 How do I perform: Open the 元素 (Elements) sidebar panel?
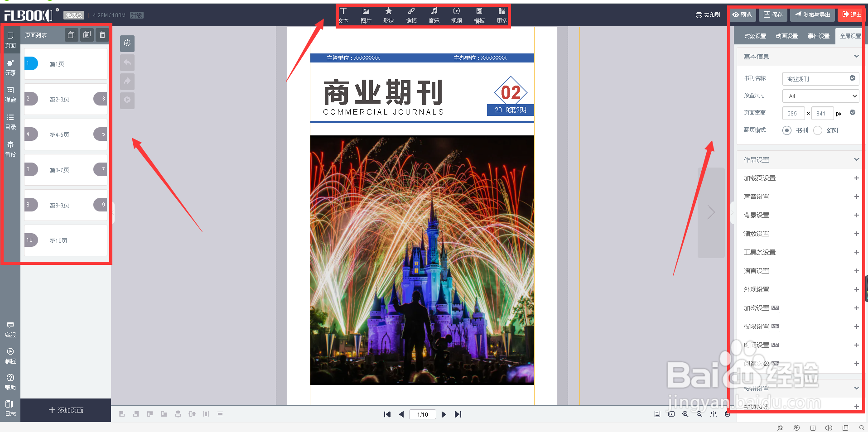point(10,67)
